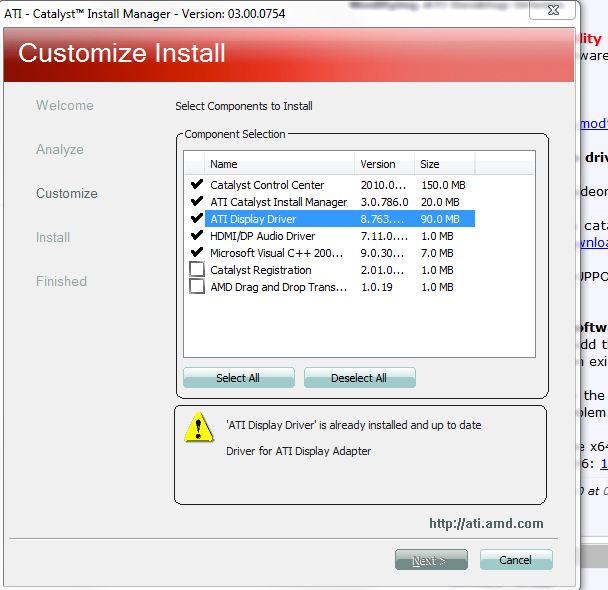Select the ATI Display Driver name
Viewport: 608px width, 590px height.
[253, 219]
